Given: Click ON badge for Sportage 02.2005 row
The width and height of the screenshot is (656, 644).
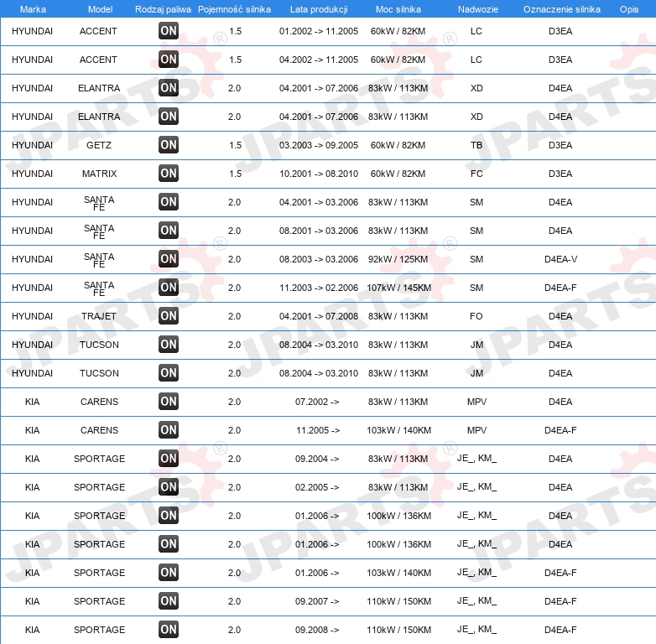Looking at the screenshot, I should click(169, 487).
